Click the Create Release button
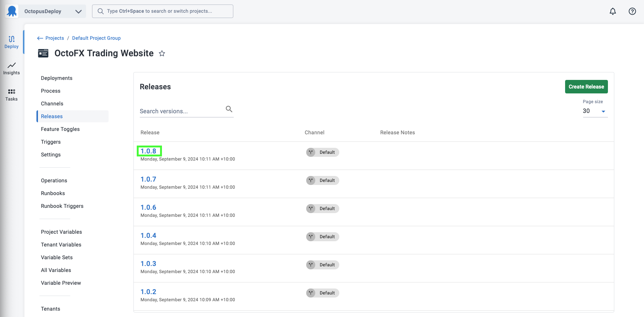 (586, 87)
